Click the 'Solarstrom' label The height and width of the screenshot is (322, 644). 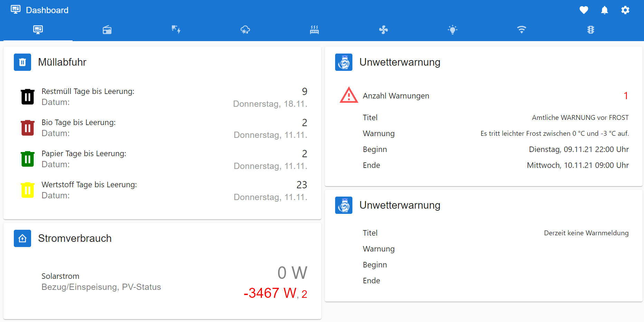pos(60,276)
